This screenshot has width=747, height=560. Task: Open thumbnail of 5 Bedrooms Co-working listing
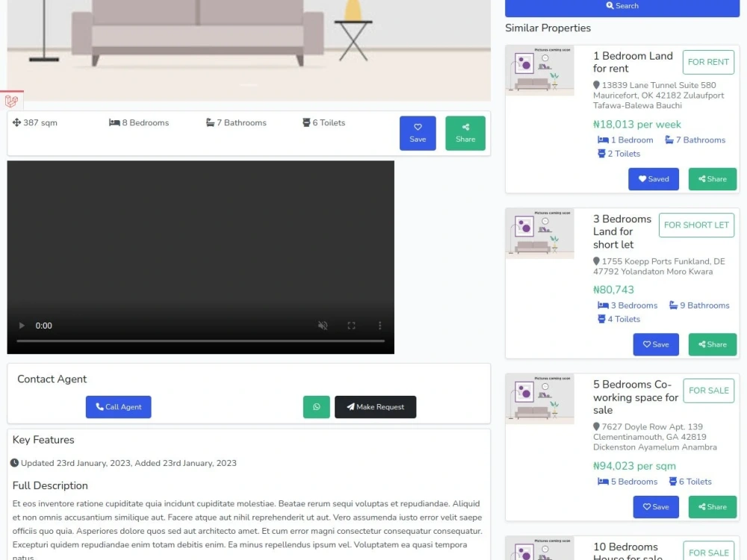[540, 399]
